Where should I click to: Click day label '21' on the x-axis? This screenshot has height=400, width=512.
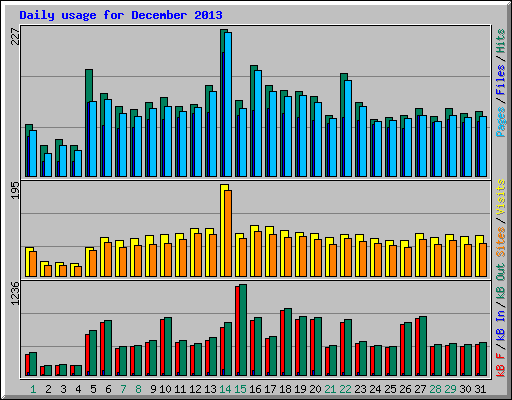pyautogui.click(x=330, y=389)
